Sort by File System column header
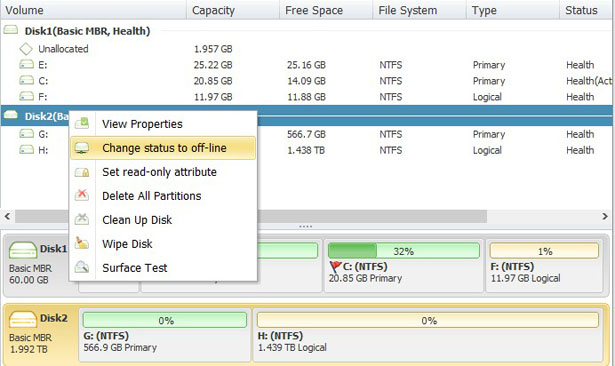Viewport: 615px width, 366px height. (x=419, y=10)
